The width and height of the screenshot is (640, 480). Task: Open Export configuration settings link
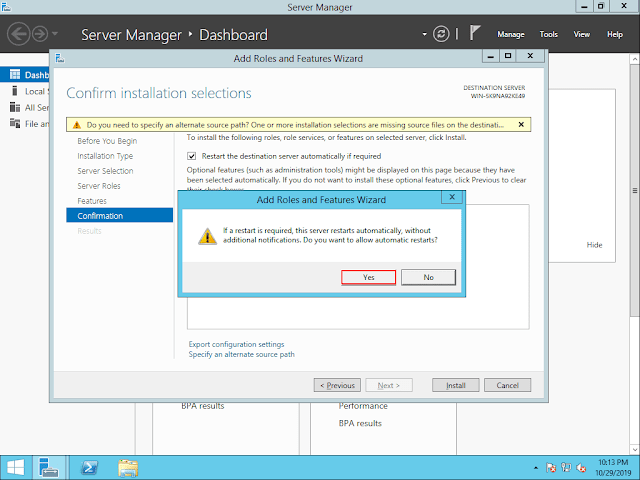click(236, 344)
